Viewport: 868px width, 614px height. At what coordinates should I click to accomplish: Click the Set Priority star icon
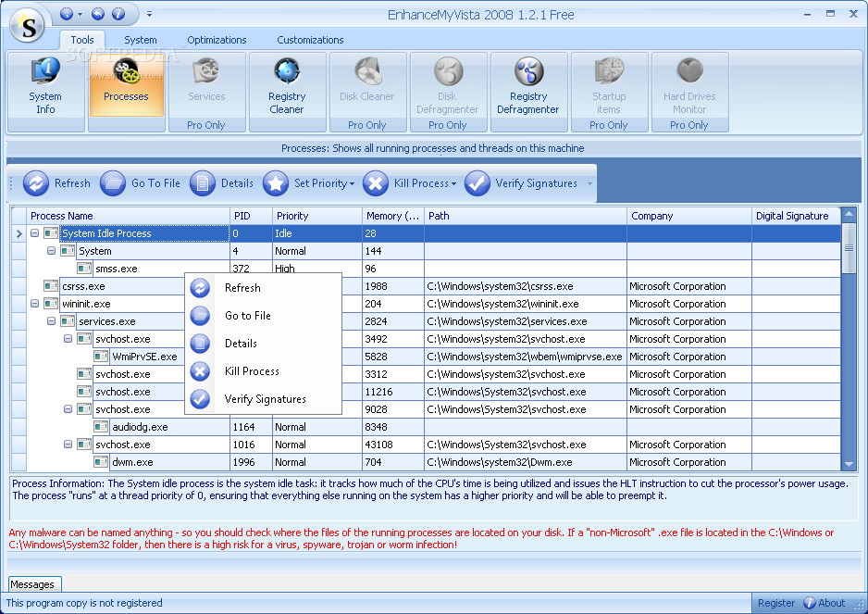pos(276,182)
